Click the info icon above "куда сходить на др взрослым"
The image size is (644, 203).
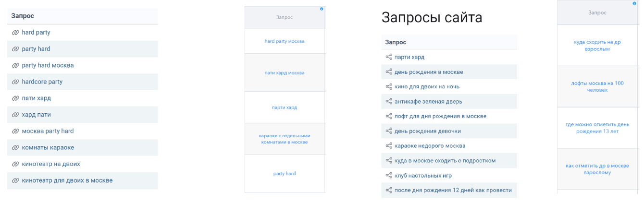pyautogui.click(x=635, y=4)
